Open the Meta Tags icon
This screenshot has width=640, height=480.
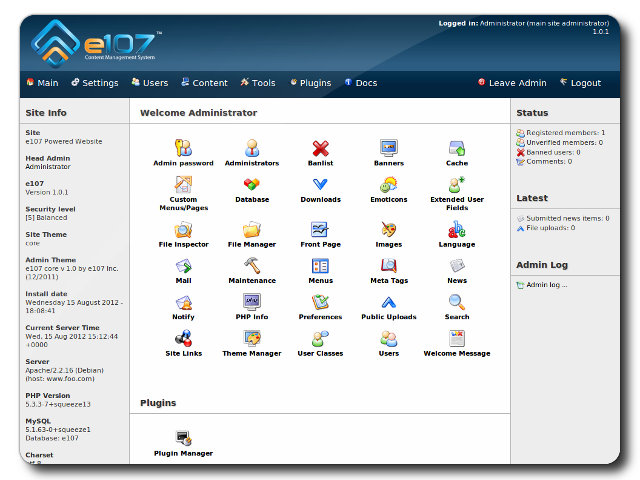point(389,266)
